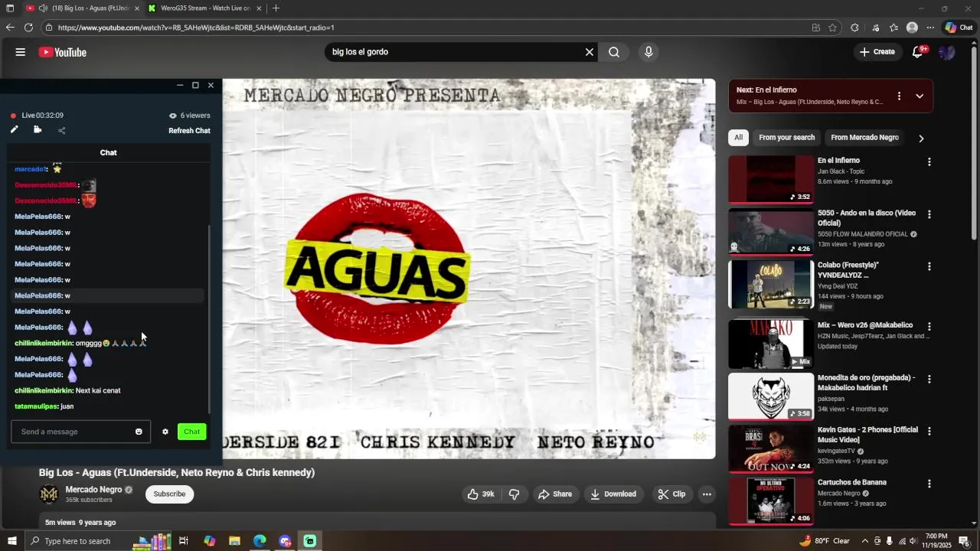The width and height of the screenshot is (980, 551).
Task: Open more actions ellipsis under video
Action: pos(707,494)
